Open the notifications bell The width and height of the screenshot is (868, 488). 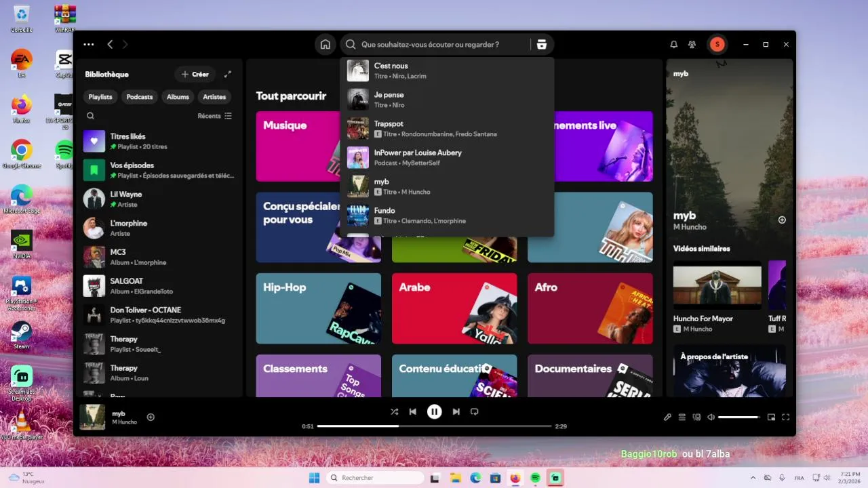(674, 44)
